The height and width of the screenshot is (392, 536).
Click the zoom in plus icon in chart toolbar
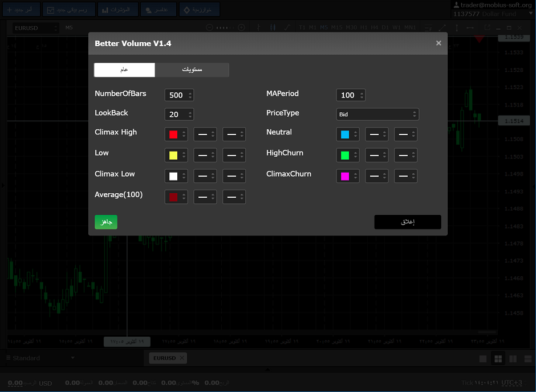point(241,27)
